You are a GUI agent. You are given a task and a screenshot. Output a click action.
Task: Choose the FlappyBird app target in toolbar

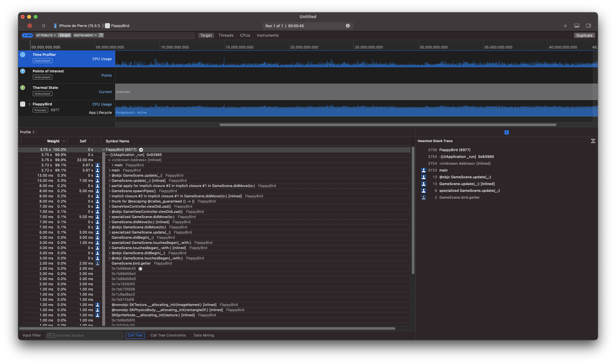pos(117,26)
